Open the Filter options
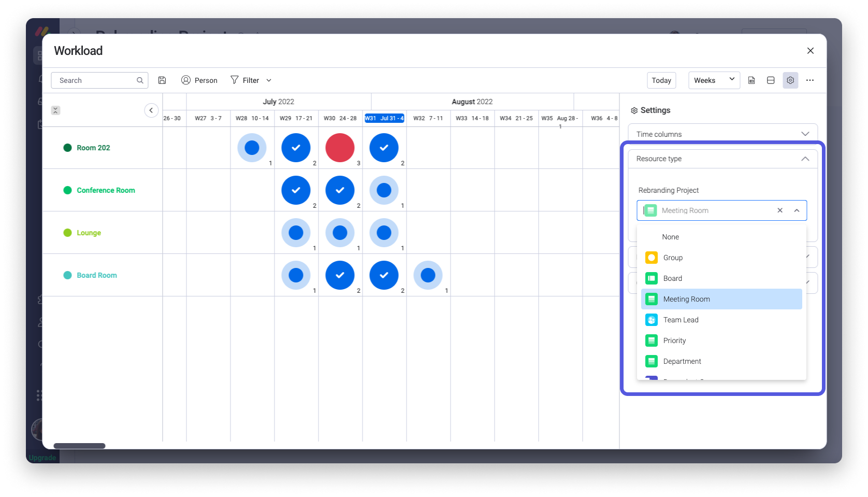The width and height of the screenshot is (868, 497). (245, 80)
